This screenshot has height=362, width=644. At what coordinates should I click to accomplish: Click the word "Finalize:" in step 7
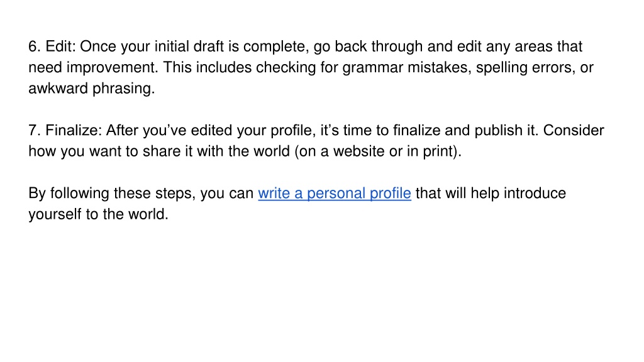(74, 131)
